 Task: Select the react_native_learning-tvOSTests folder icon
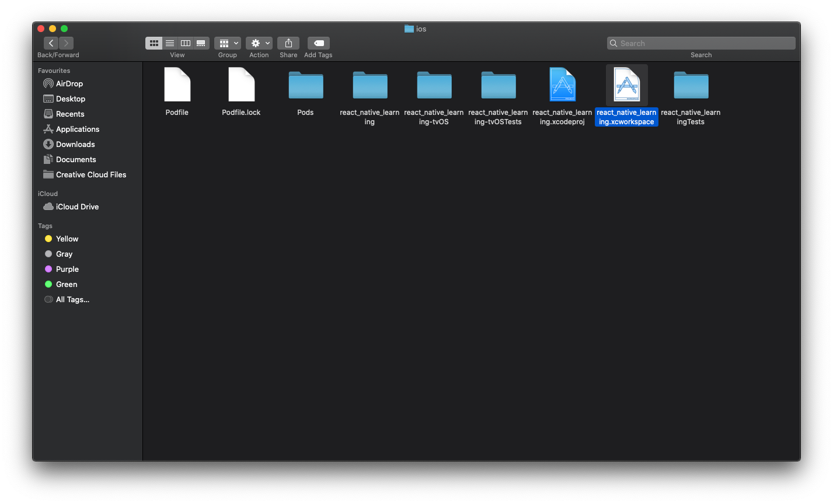click(499, 85)
